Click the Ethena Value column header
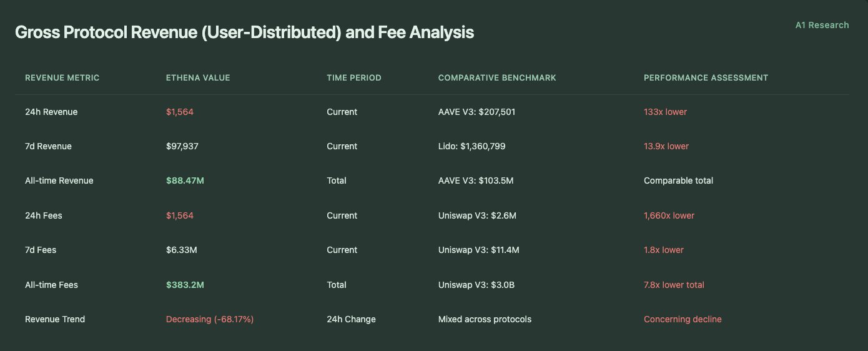Screen dimensions: 868x351 (198, 78)
